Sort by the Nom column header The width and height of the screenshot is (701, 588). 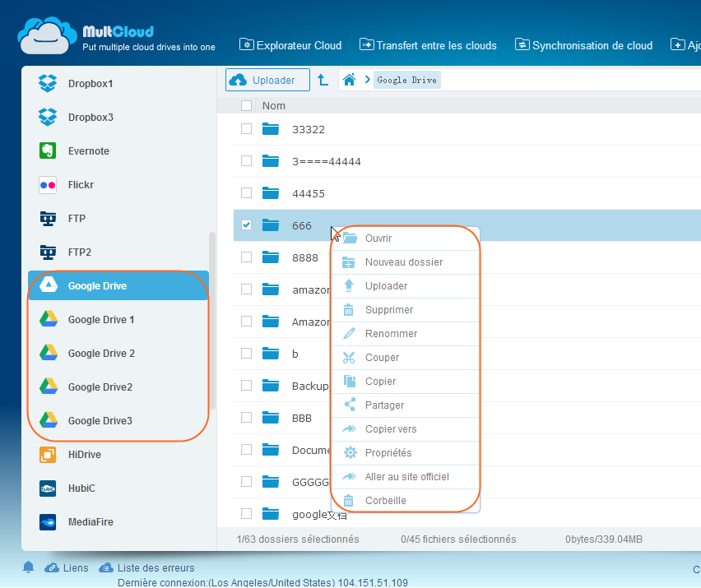(x=274, y=106)
